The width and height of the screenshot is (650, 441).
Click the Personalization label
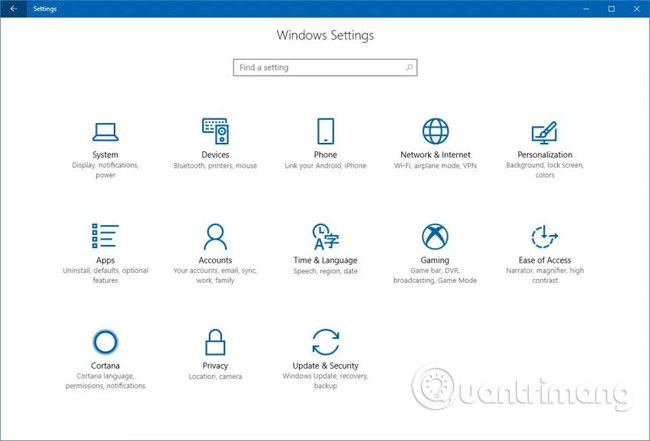[545, 155]
